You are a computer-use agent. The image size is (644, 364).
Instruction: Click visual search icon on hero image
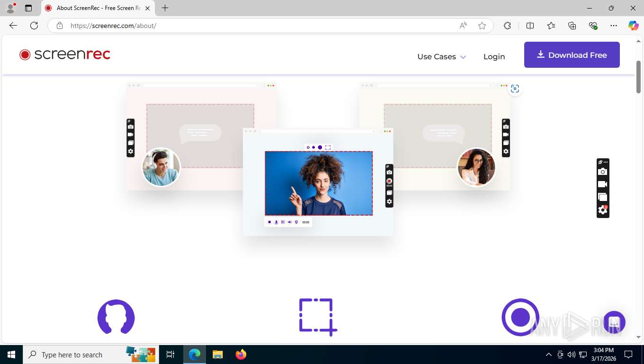tap(515, 89)
